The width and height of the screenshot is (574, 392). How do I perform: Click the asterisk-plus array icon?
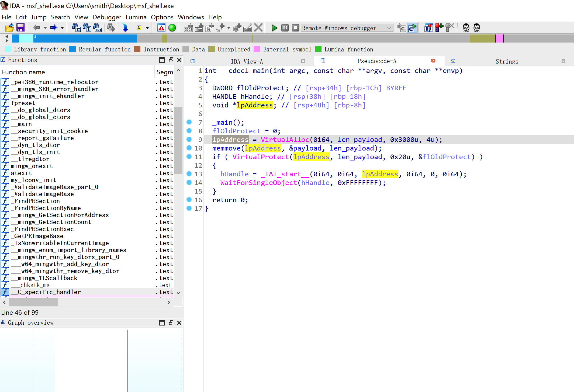pos(237,28)
